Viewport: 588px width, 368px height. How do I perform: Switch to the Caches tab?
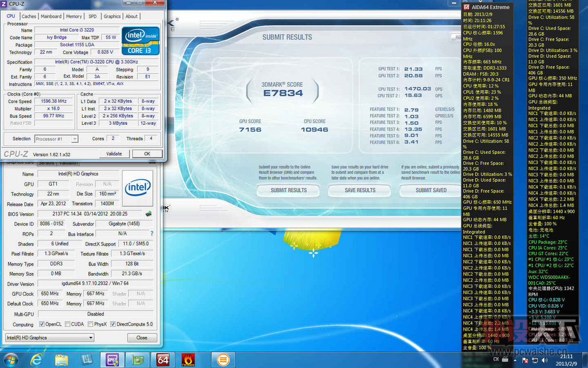tap(29, 17)
